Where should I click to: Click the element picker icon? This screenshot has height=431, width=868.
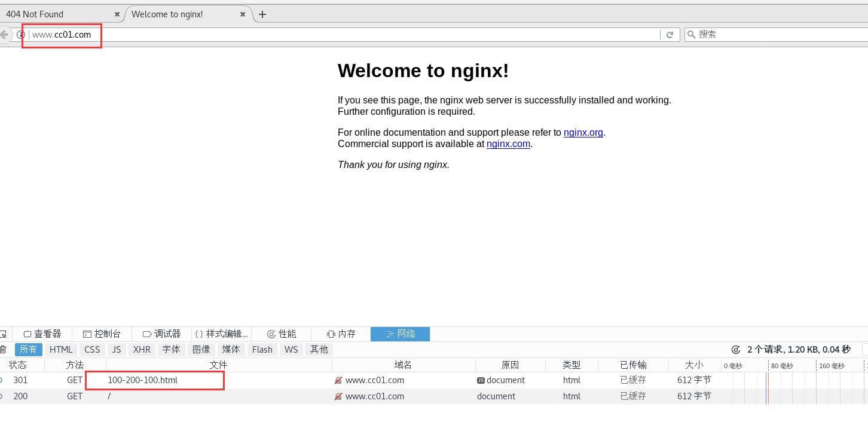pyautogui.click(x=3, y=334)
